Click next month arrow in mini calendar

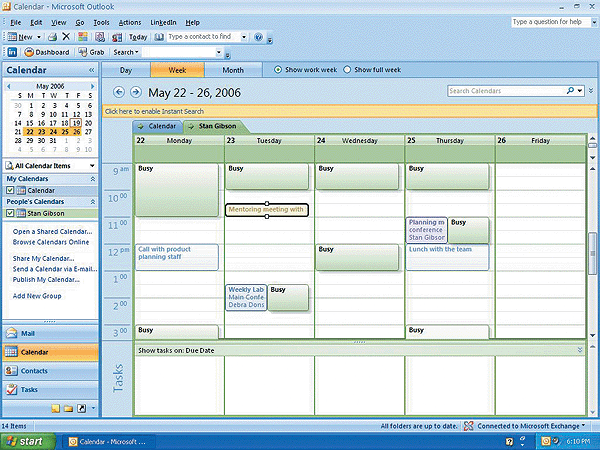tap(92, 86)
